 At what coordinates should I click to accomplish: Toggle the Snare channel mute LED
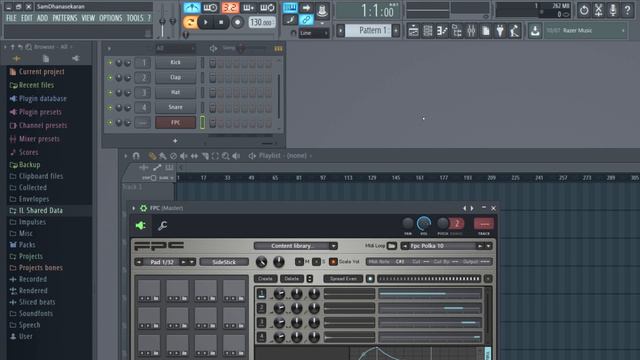tap(109, 108)
